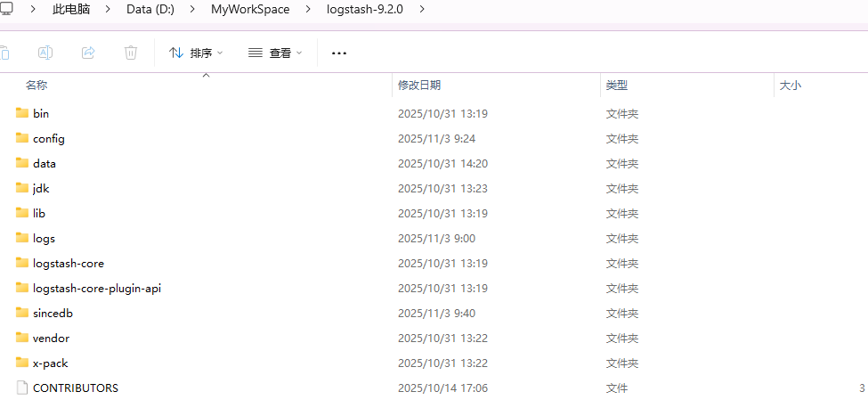Open the sort (排序) dropdown
The width and height of the screenshot is (868, 400).
tap(196, 53)
